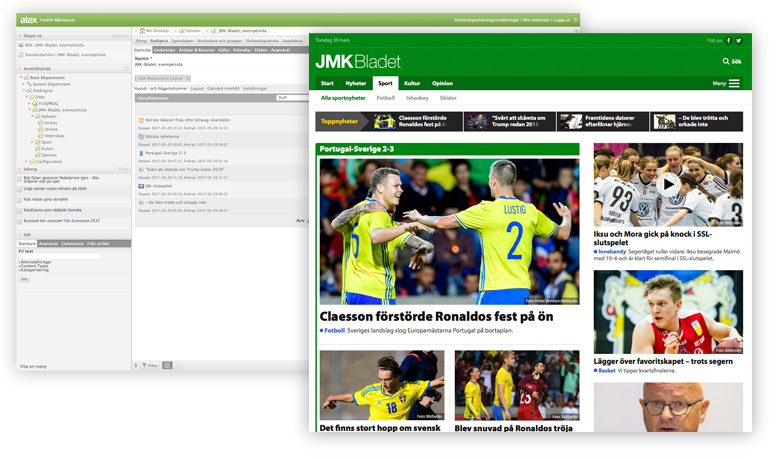
Task: Switch to Artiklar & Resurser tab in CMS
Action: pyautogui.click(x=197, y=50)
